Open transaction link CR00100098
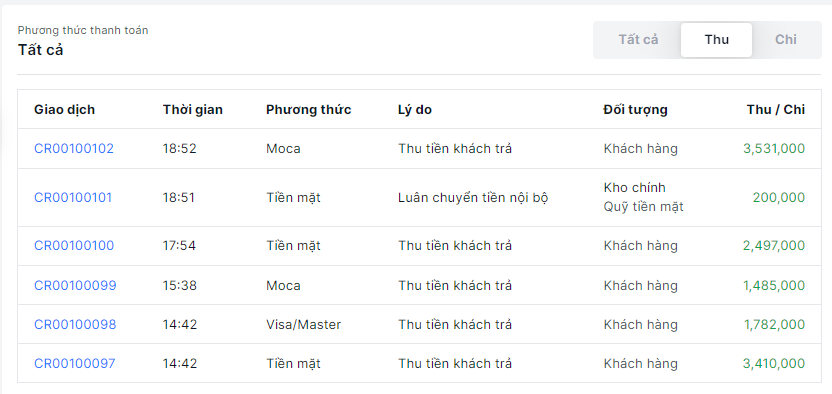The image size is (832, 394). click(x=75, y=324)
